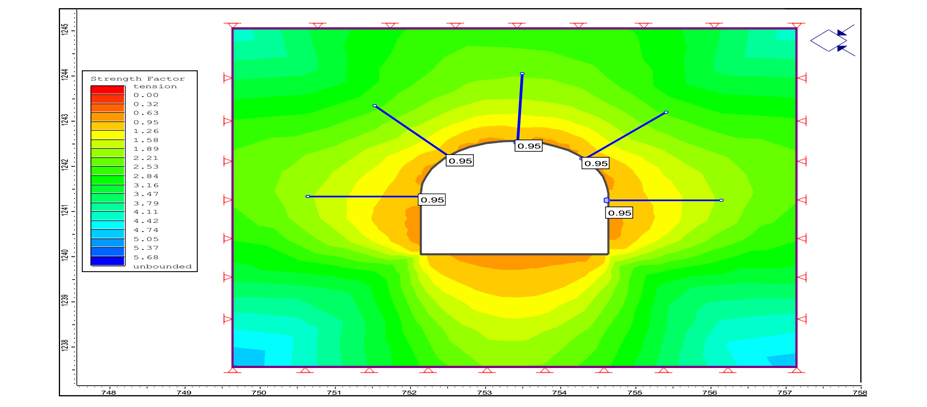Select the 0.95 label on the left wall
Screen dimensions: 927x407
pos(432,200)
